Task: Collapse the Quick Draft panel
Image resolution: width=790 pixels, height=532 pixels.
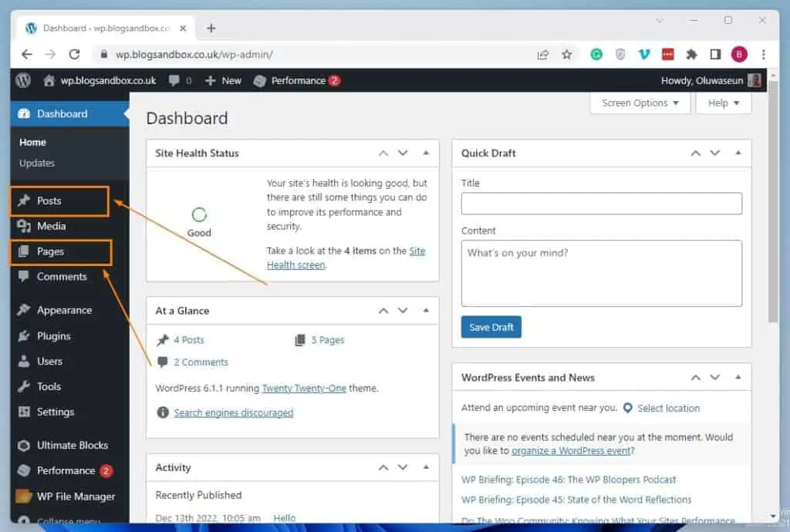Action: point(737,153)
